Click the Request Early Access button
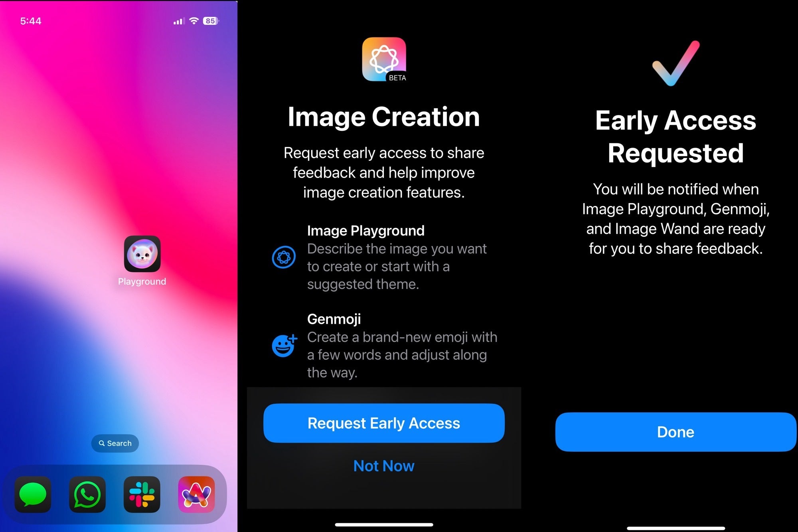 [383, 423]
